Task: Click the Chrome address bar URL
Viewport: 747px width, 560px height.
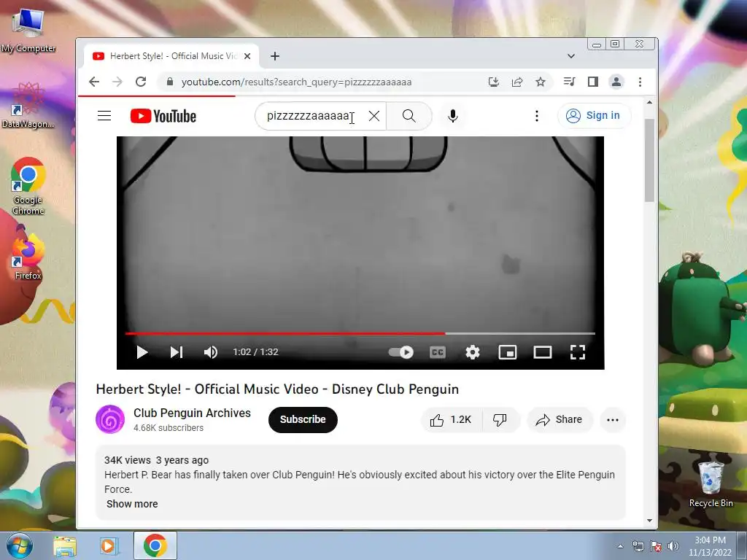Action: (x=296, y=82)
